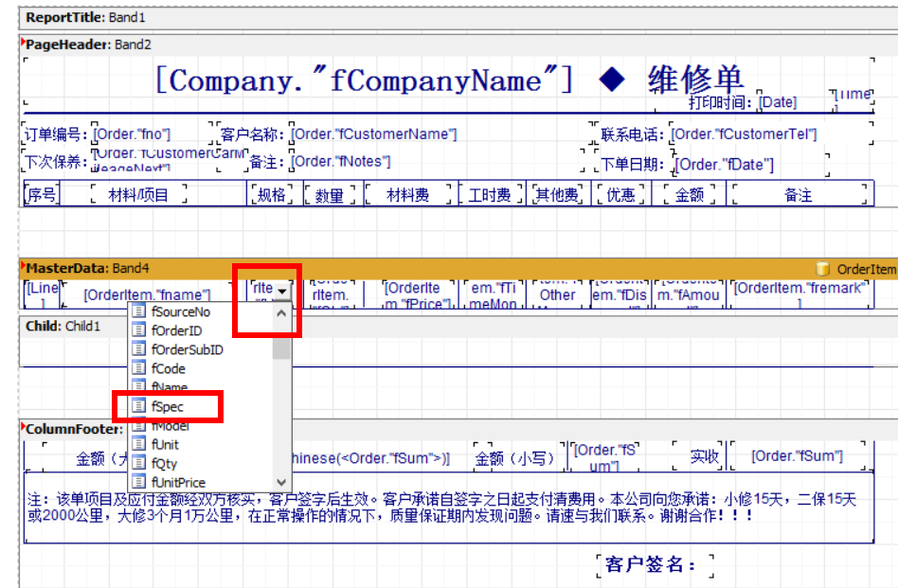898x588 pixels.
Task: Choose fSourceNo from the field list
Action: pyautogui.click(x=180, y=312)
